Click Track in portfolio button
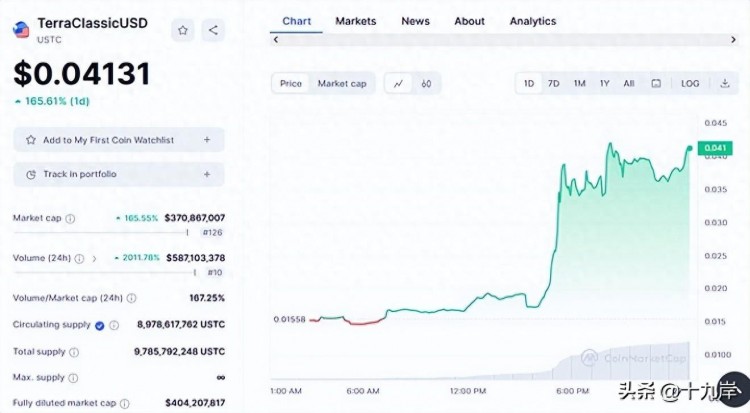Image resolution: width=750 pixels, height=413 pixels. coord(119,174)
